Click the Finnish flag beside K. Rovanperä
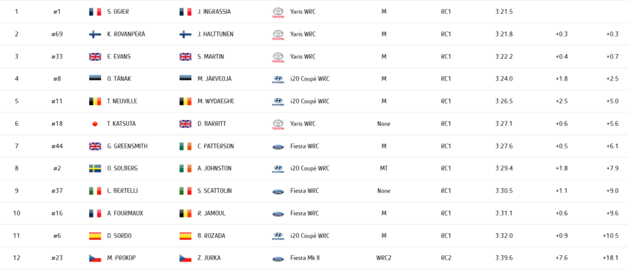This screenshot has height=271, width=644. pyautogui.click(x=96, y=34)
